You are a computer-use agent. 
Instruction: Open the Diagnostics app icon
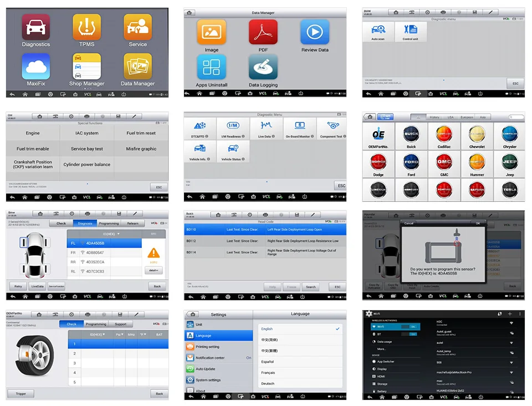[x=36, y=28]
